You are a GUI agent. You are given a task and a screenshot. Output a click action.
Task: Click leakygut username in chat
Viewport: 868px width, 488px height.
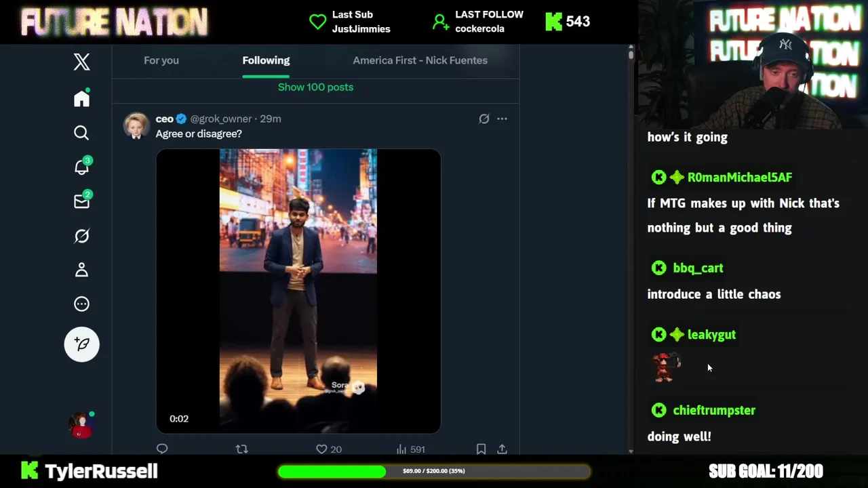pos(711,335)
